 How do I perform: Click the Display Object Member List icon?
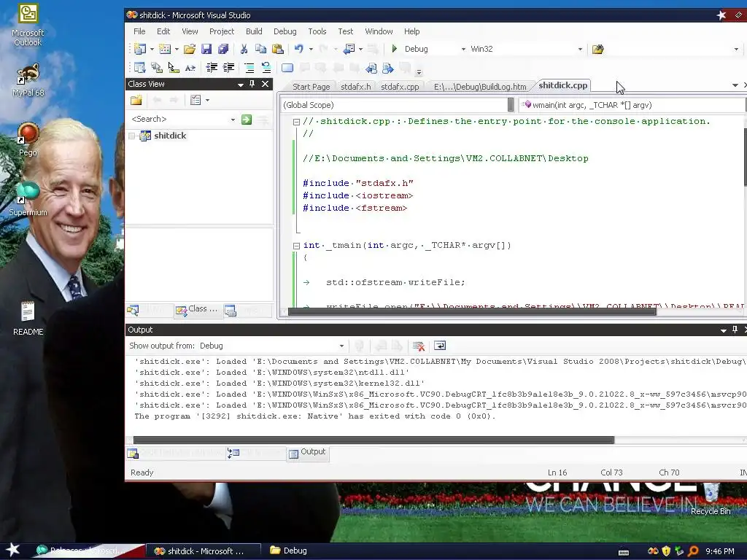pos(139,68)
